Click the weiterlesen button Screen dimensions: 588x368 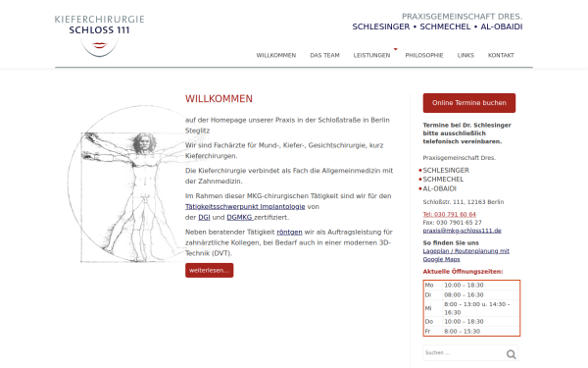(x=210, y=271)
